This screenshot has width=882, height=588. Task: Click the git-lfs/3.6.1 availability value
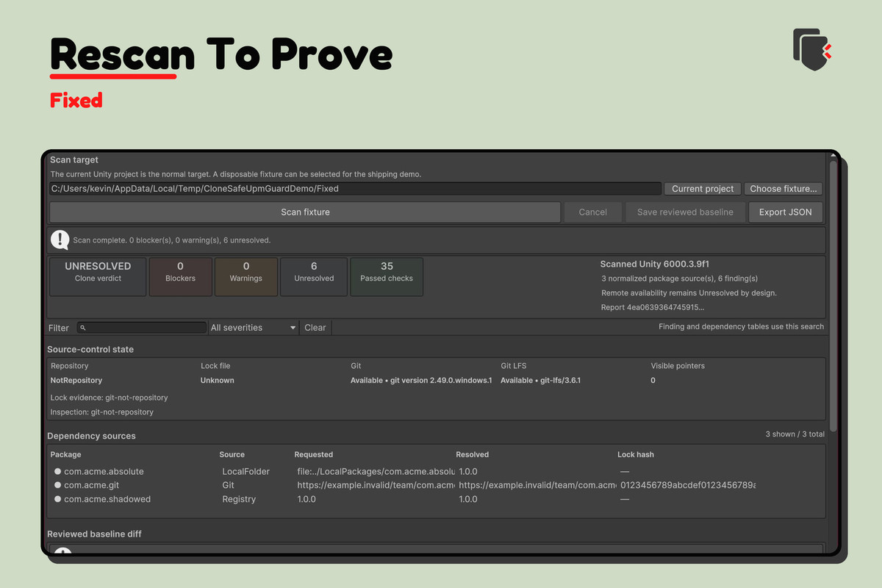click(540, 381)
